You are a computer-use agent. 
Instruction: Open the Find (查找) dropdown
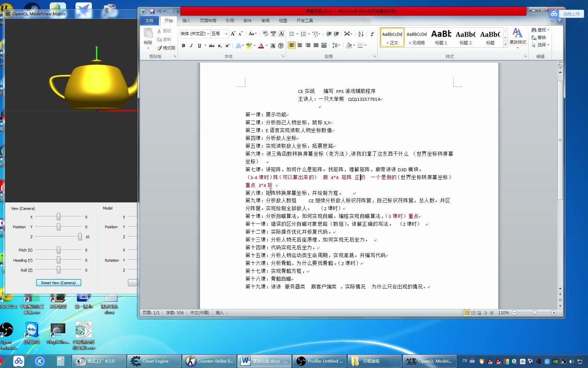[x=540, y=30]
